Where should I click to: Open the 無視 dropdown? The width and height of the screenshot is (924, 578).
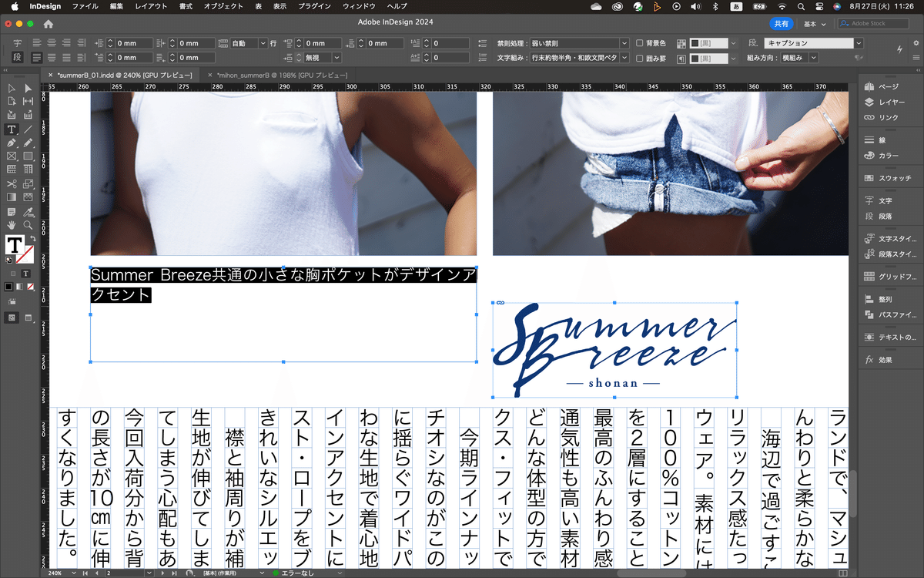coord(323,58)
